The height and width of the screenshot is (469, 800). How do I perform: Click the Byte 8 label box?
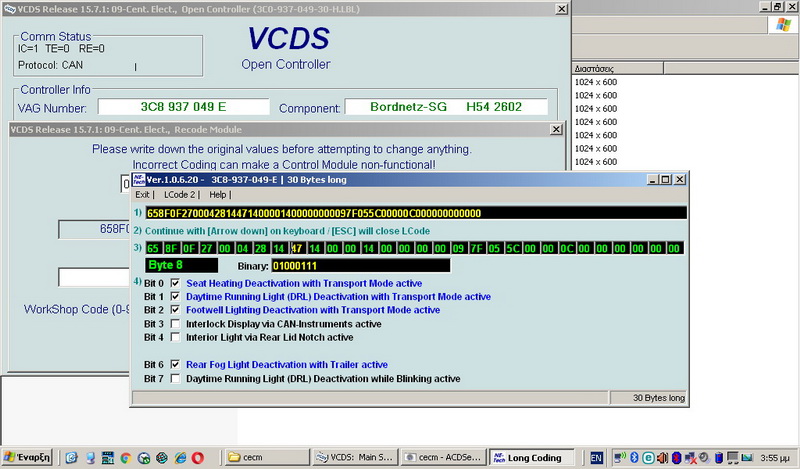(x=182, y=265)
